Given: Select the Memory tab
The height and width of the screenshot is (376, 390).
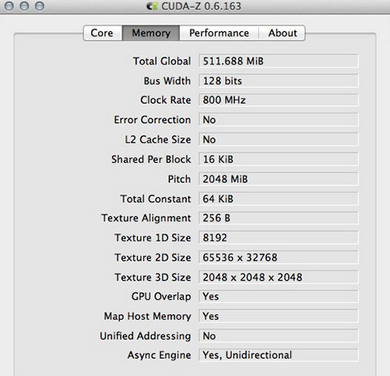Looking at the screenshot, I should pyautogui.click(x=151, y=33).
